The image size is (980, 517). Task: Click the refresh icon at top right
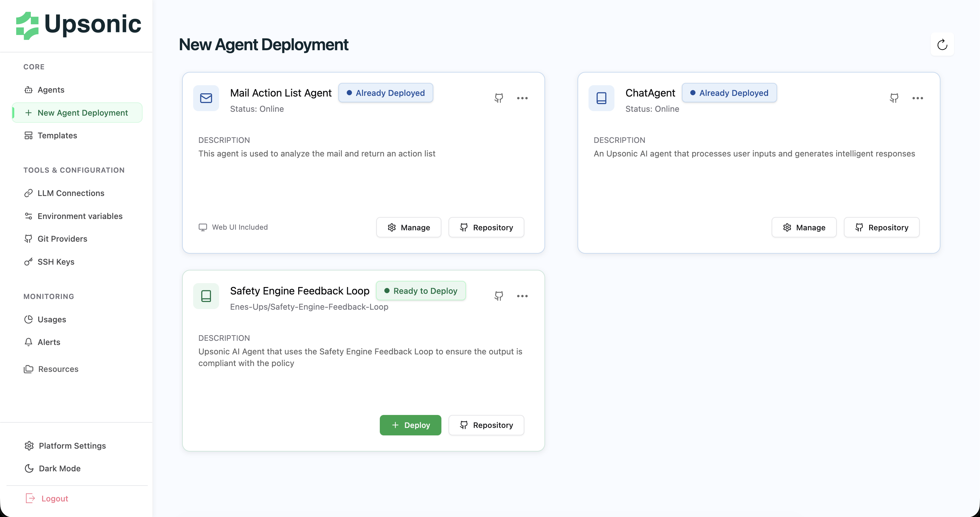tap(942, 45)
